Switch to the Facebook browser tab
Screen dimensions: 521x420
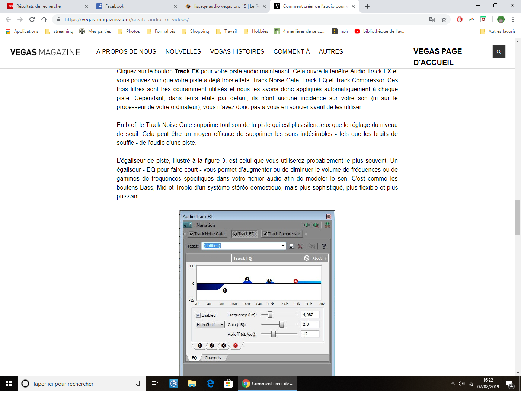pos(136,6)
